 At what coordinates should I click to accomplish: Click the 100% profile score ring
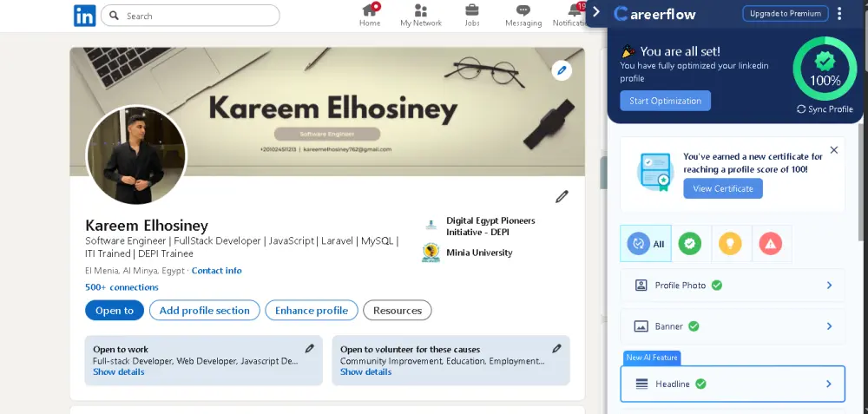click(x=825, y=69)
